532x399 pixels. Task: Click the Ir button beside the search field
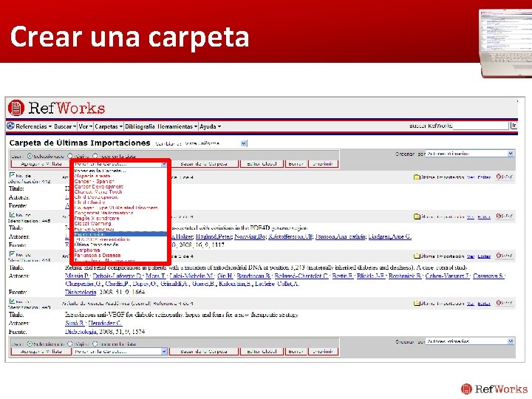(x=514, y=126)
